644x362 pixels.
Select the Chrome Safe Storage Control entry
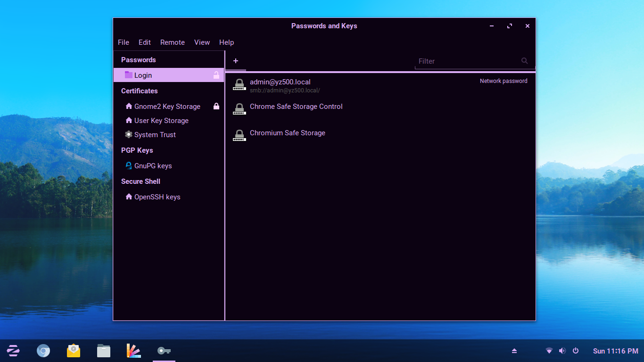pos(296,107)
